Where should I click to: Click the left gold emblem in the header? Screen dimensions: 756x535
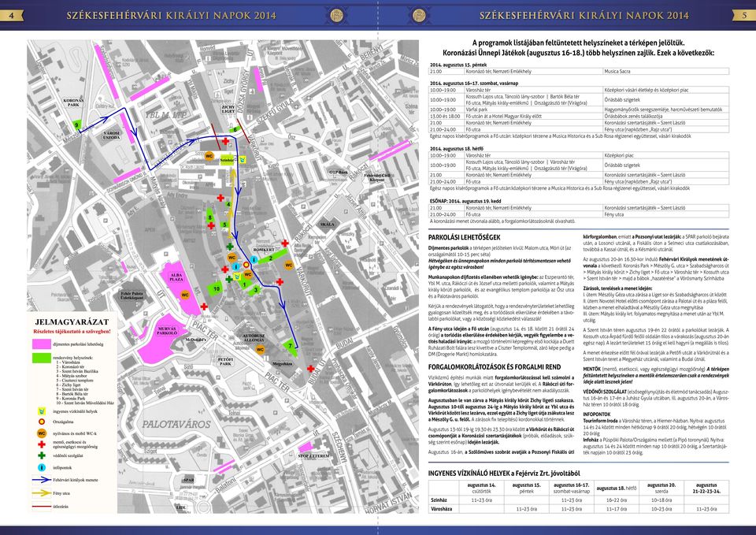pyautogui.click(x=337, y=15)
